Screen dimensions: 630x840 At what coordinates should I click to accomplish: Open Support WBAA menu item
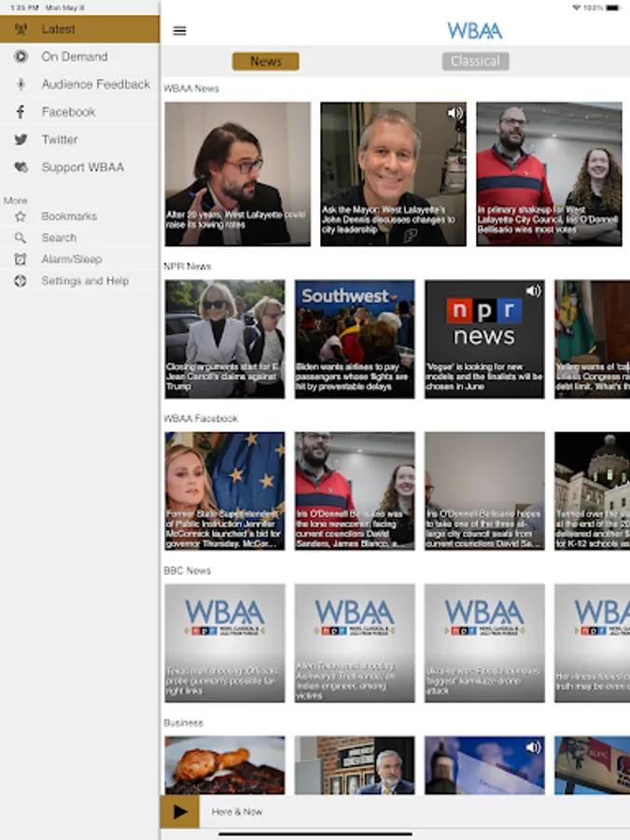(79, 167)
